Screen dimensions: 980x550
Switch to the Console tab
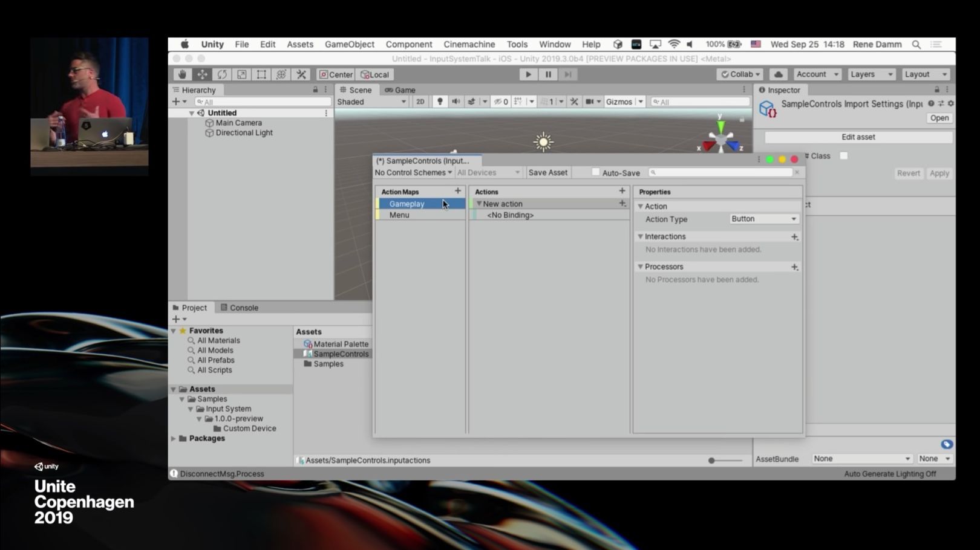[240, 308]
